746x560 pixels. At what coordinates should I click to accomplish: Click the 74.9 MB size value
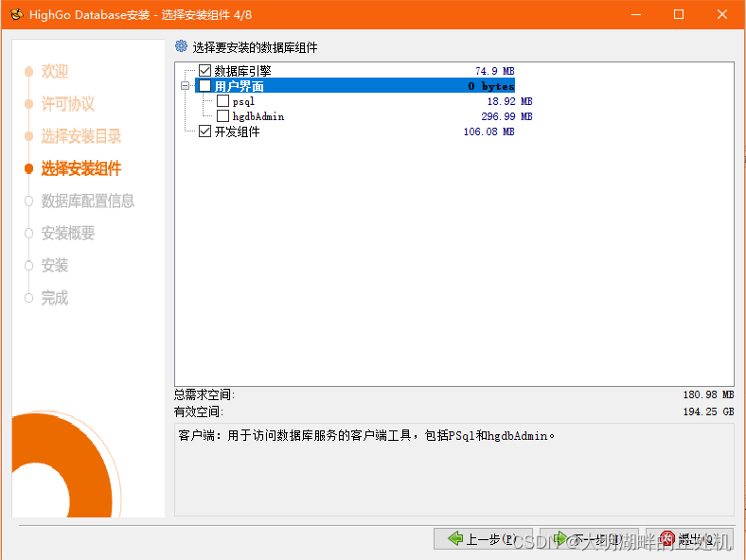point(495,71)
